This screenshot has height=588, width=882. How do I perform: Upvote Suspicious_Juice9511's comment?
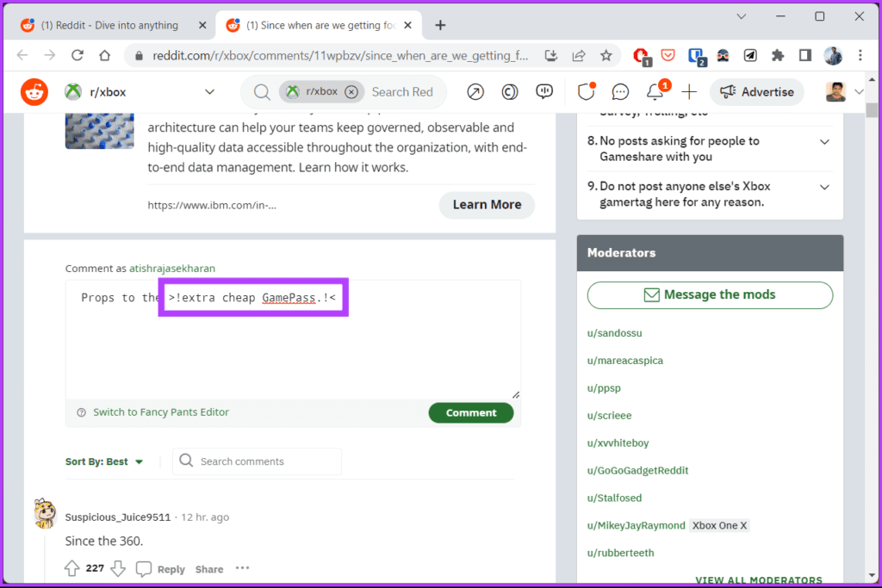click(x=72, y=568)
